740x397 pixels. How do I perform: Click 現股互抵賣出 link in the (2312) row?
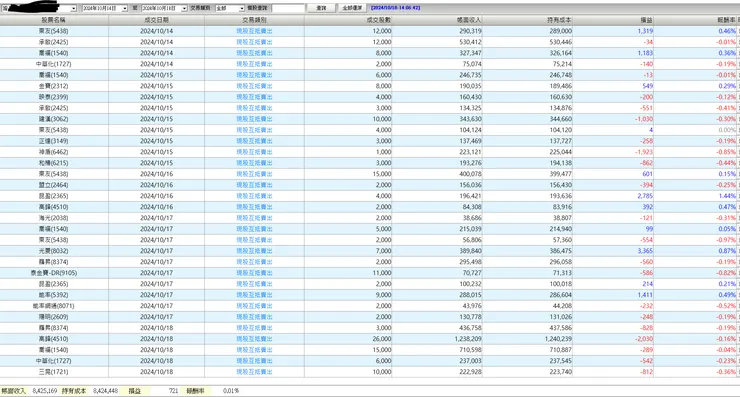point(254,86)
